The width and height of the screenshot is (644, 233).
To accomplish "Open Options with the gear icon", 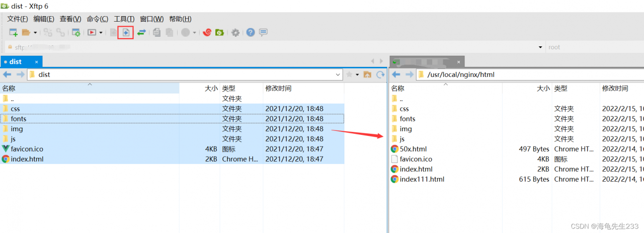I will click(235, 33).
